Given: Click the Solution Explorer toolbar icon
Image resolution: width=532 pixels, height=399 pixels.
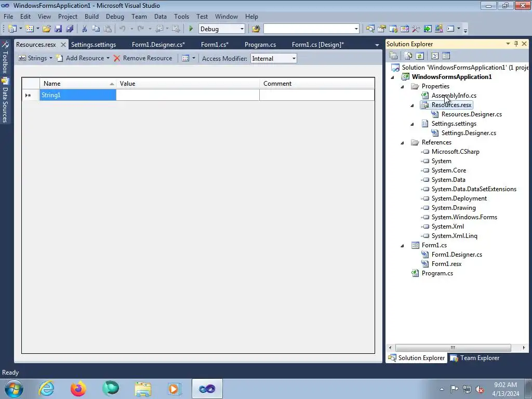Looking at the screenshot, I should (370, 29).
